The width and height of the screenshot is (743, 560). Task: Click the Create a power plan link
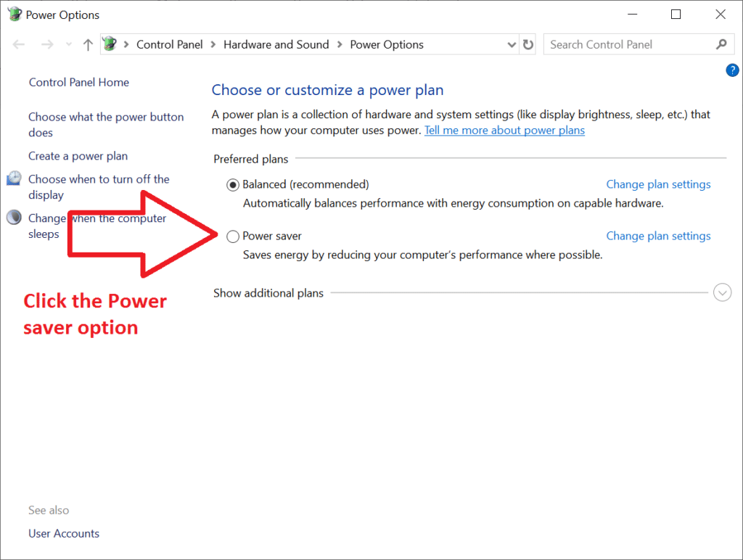click(x=78, y=156)
